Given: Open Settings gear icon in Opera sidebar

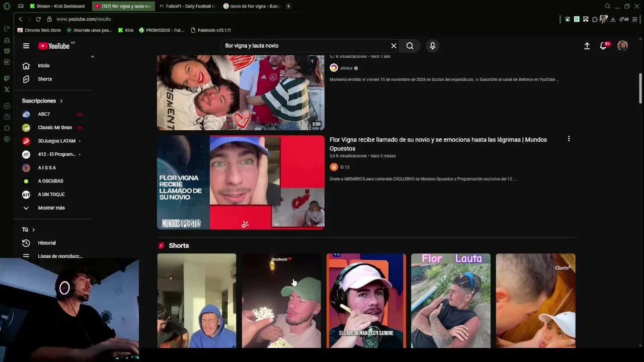Looking at the screenshot, I should coord(7,139).
